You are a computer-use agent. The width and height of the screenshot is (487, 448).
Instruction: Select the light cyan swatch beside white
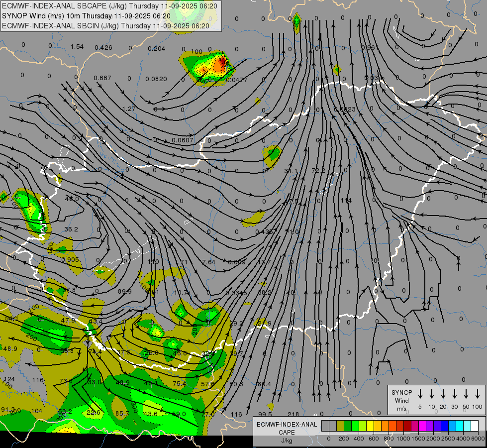click(x=467, y=426)
